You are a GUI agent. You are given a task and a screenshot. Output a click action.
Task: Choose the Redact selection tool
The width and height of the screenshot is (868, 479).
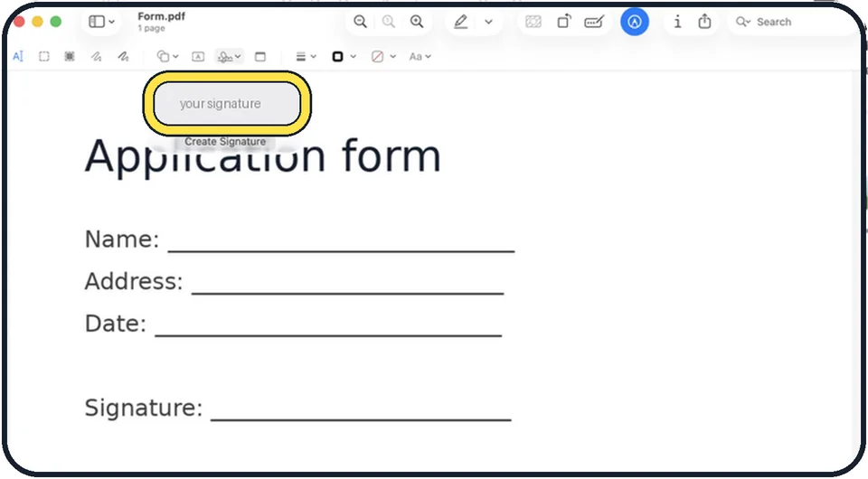[x=70, y=56]
